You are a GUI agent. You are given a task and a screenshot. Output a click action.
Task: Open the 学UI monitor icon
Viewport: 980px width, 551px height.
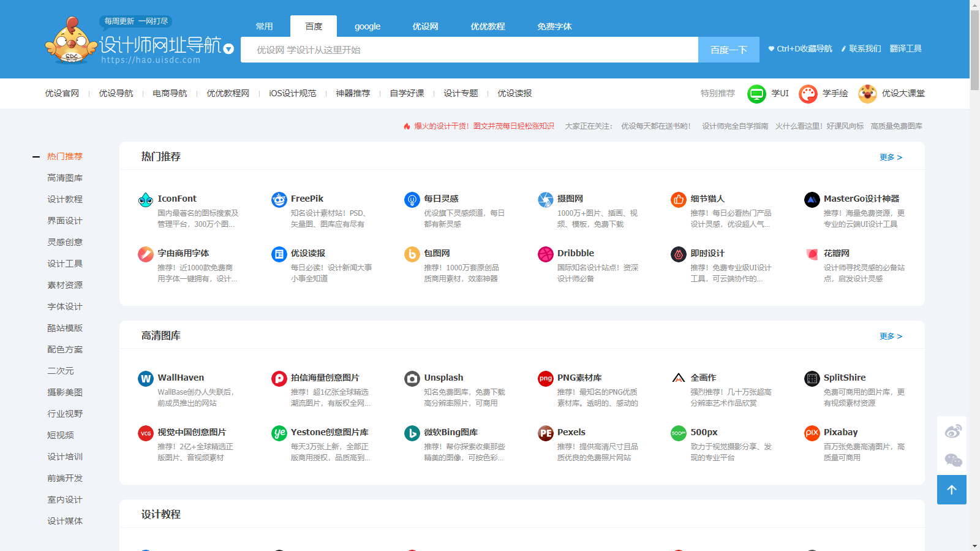pos(757,94)
